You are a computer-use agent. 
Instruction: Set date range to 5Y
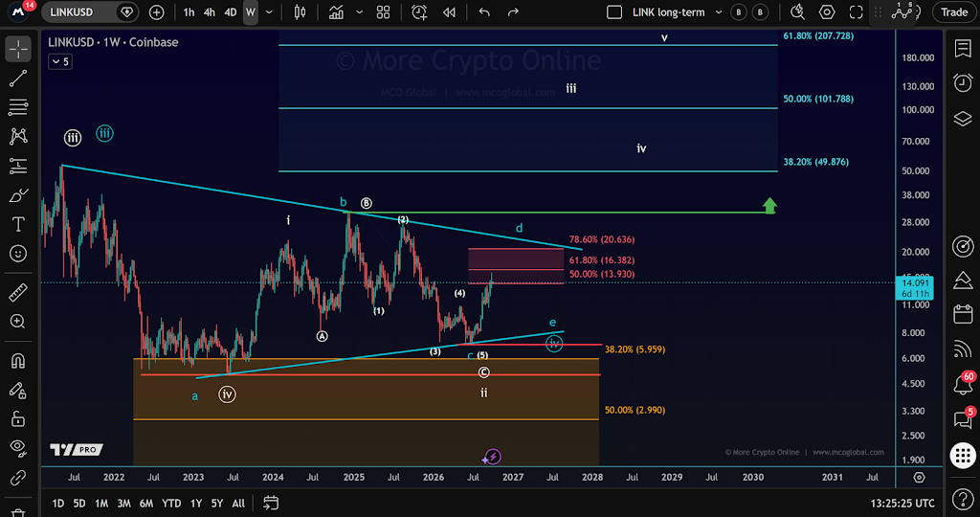pos(217,504)
